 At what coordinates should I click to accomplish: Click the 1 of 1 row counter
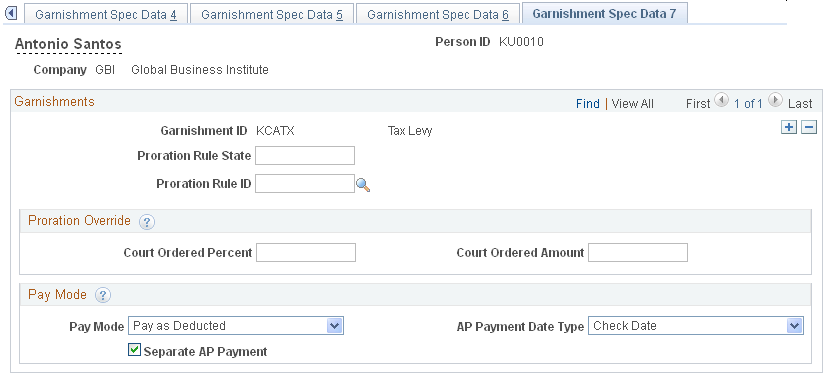click(x=748, y=104)
